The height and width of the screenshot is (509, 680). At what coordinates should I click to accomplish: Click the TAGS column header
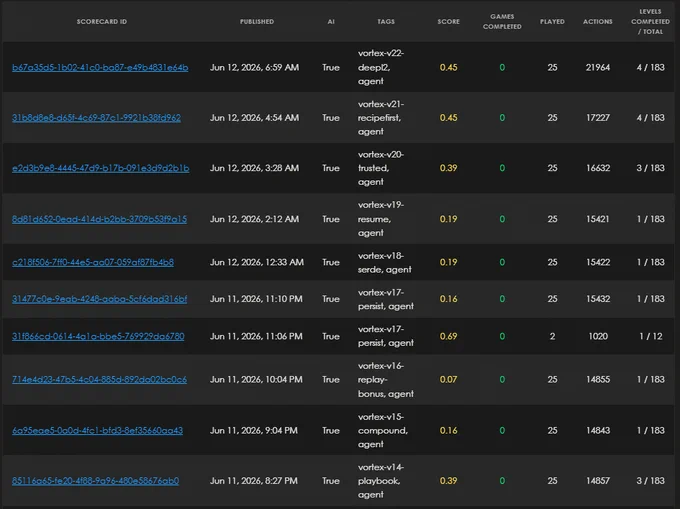[386, 21]
